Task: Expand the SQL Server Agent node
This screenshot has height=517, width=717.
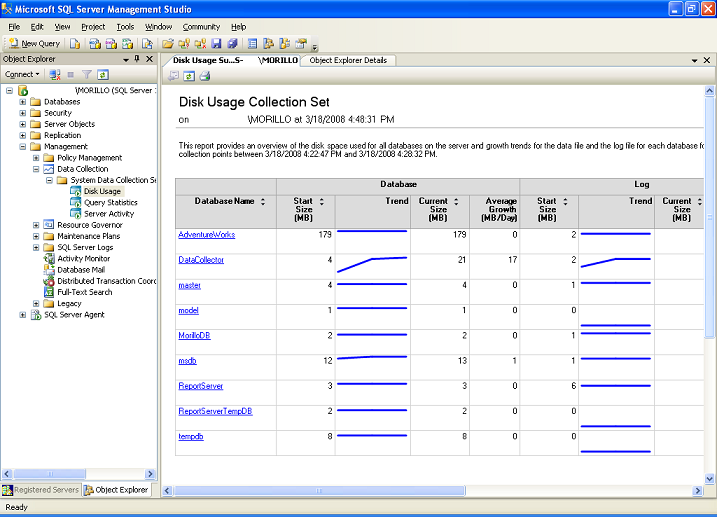Action: coord(22,314)
